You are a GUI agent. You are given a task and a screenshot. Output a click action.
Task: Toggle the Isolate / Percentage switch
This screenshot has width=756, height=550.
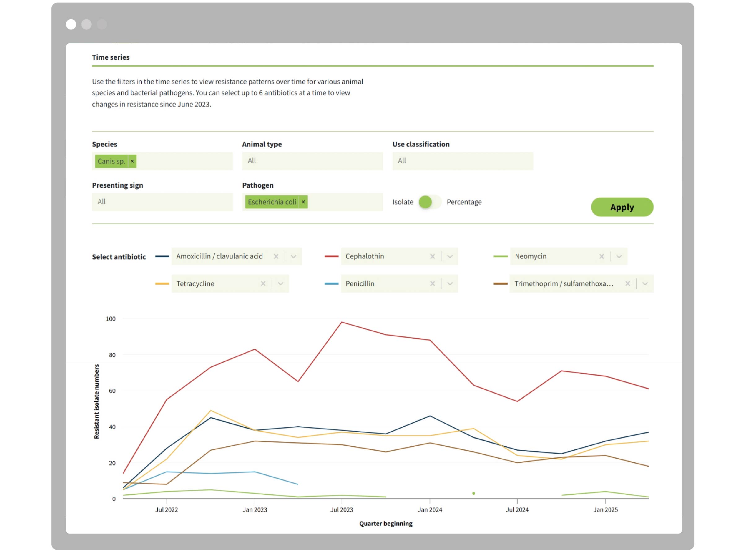pos(429,202)
